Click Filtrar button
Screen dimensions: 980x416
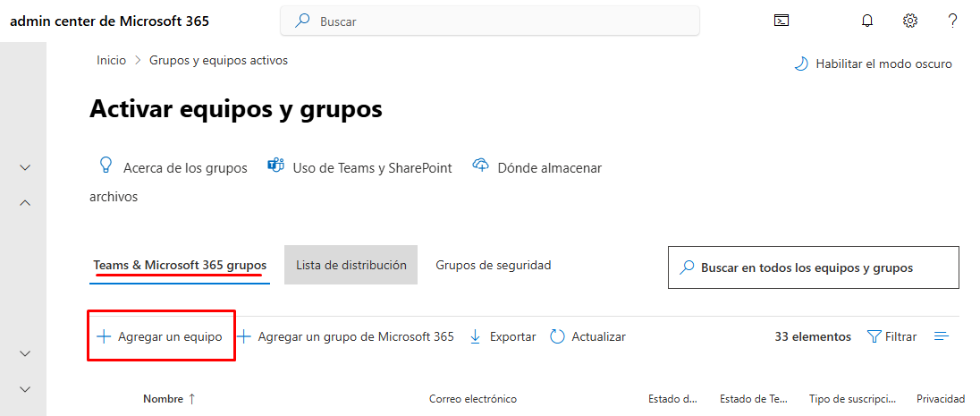891,336
